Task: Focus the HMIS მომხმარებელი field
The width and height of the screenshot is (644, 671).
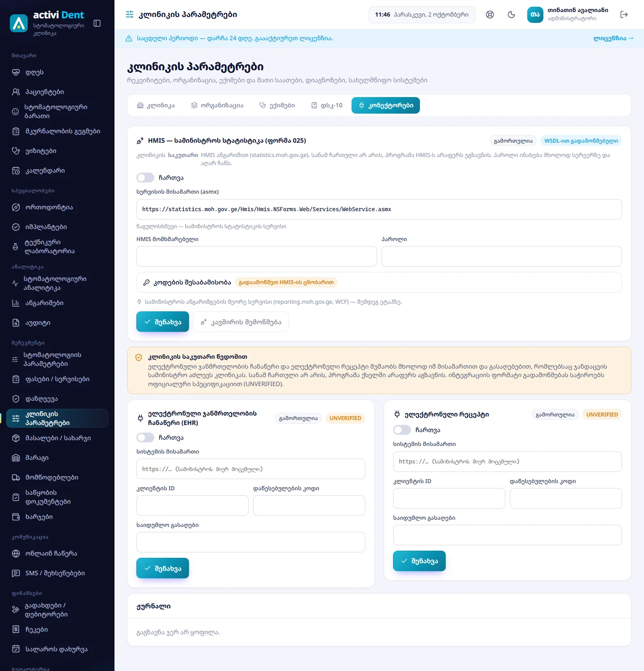Action: [x=257, y=256]
